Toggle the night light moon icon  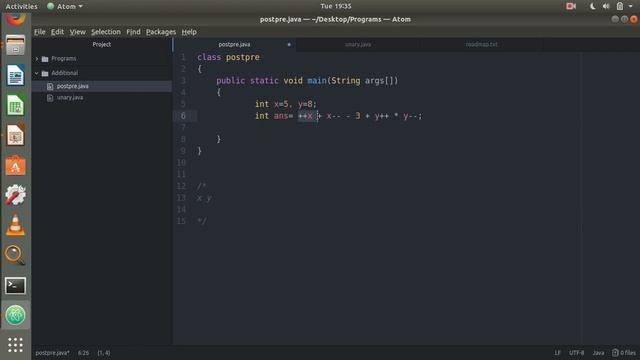592,6
